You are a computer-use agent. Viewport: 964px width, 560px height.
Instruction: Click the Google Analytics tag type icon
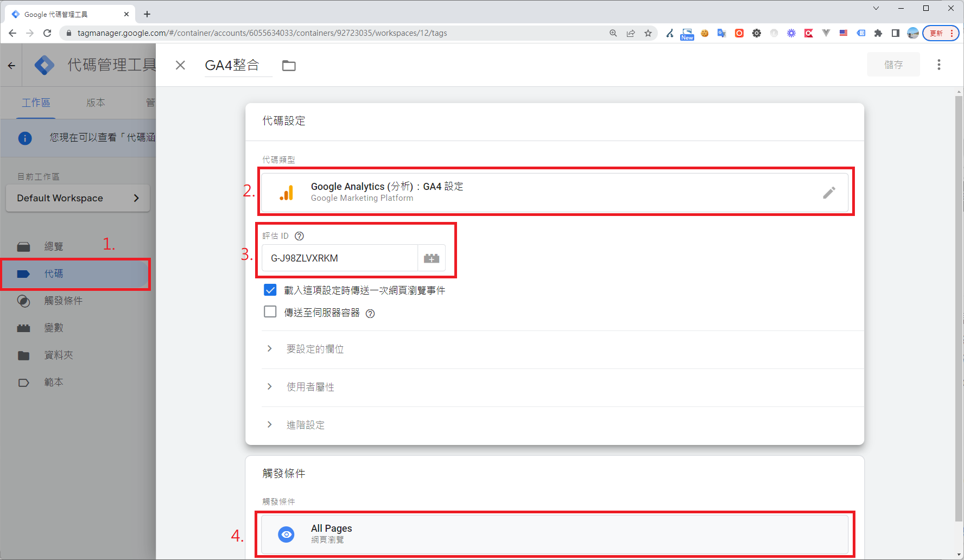(287, 193)
